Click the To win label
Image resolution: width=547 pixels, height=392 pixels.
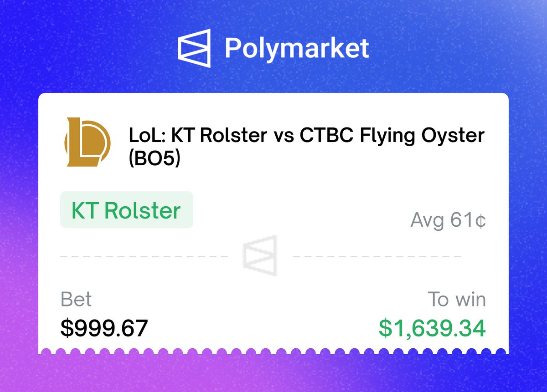[x=456, y=300]
